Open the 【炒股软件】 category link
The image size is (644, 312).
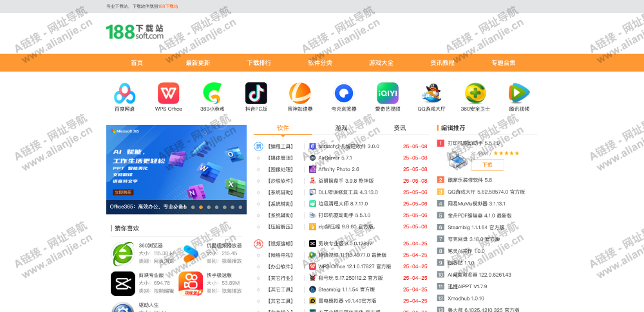click(281, 181)
